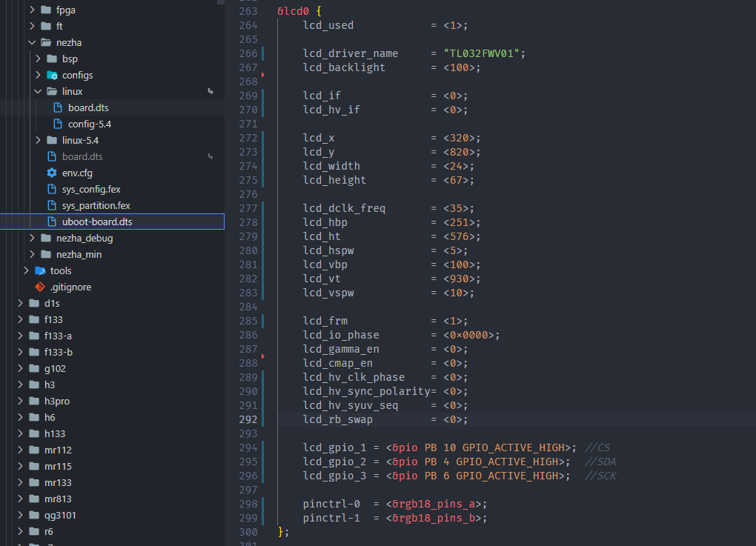Viewport: 756px width, 546px height.
Task: Click the open folder icon for linux
Action: pyautogui.click(x=52, y=91)
